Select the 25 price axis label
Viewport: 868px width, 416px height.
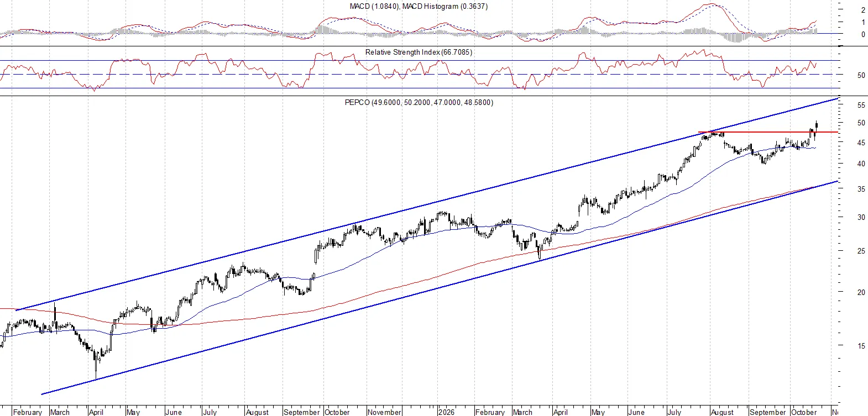861,251
